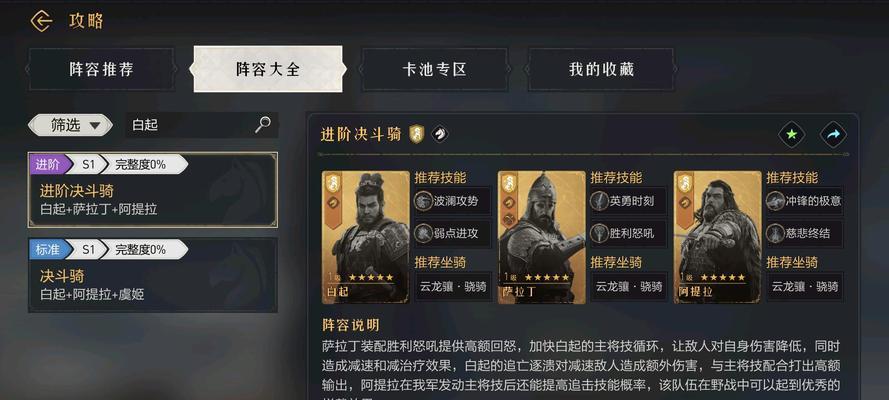Image resolution: width=889 pixels, height=400 pixels.
Task: Share the lineup via the blue arrow icon
Action: point(833,134)
